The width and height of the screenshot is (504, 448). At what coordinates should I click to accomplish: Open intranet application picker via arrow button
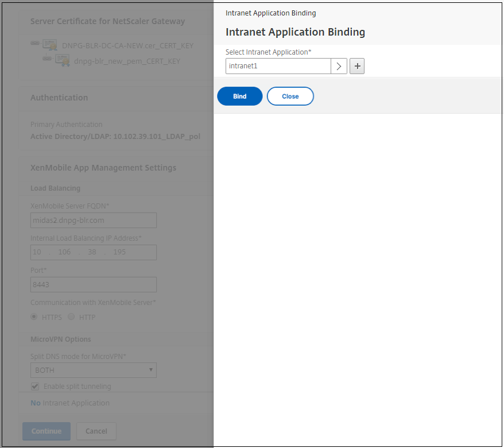[x=339, y=66]
